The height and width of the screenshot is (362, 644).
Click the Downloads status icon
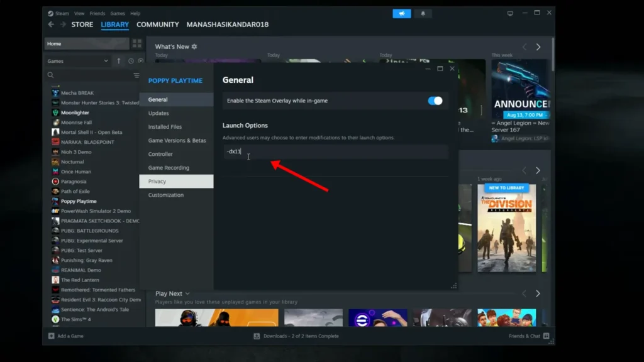257,336
